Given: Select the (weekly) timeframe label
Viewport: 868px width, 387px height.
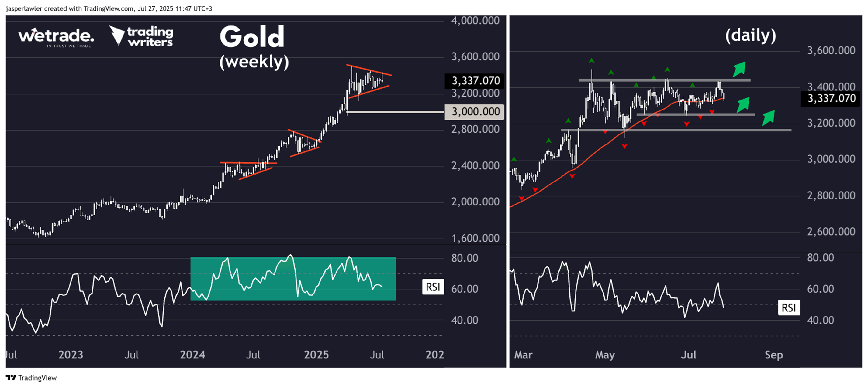Looking at the screenshot, I should tap(254, 62).
